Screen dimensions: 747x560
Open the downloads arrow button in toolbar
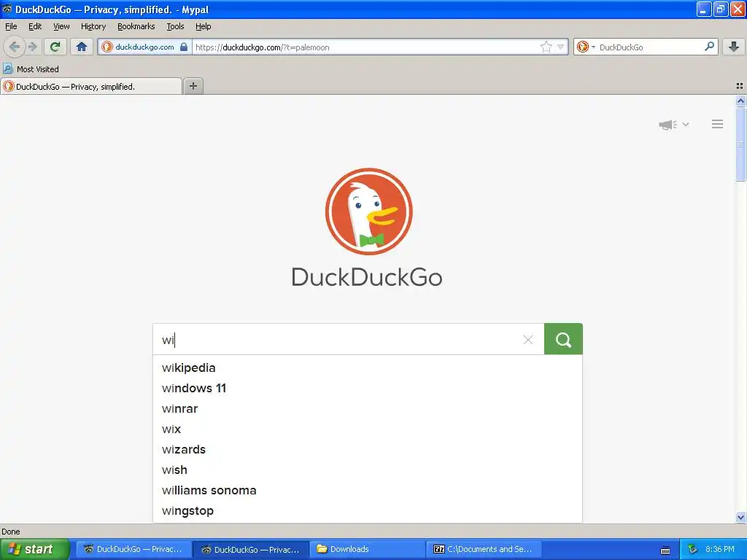(734, 47)
